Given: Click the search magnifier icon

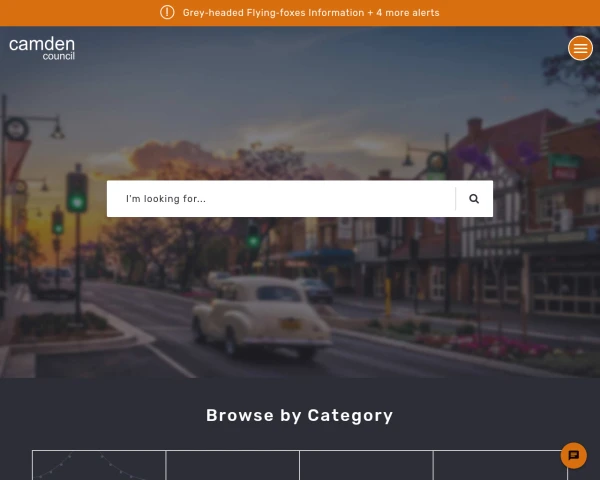Looking at the screenshot, I should pyautogui.click(x=474, y=199).
